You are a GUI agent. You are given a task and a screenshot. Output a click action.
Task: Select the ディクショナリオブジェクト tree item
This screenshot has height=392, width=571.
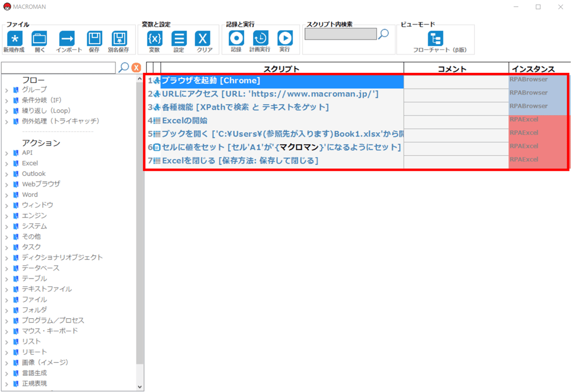62,257
